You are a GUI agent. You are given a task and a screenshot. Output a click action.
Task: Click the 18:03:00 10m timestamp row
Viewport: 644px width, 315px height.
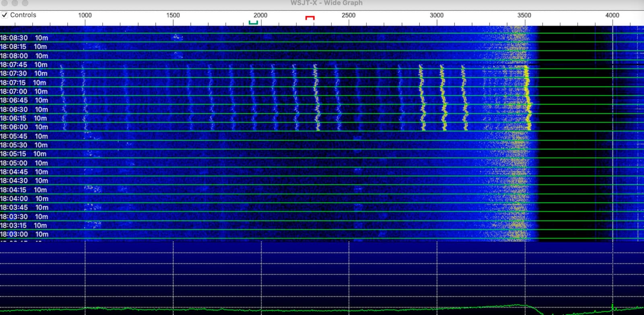tap(24, 234)
